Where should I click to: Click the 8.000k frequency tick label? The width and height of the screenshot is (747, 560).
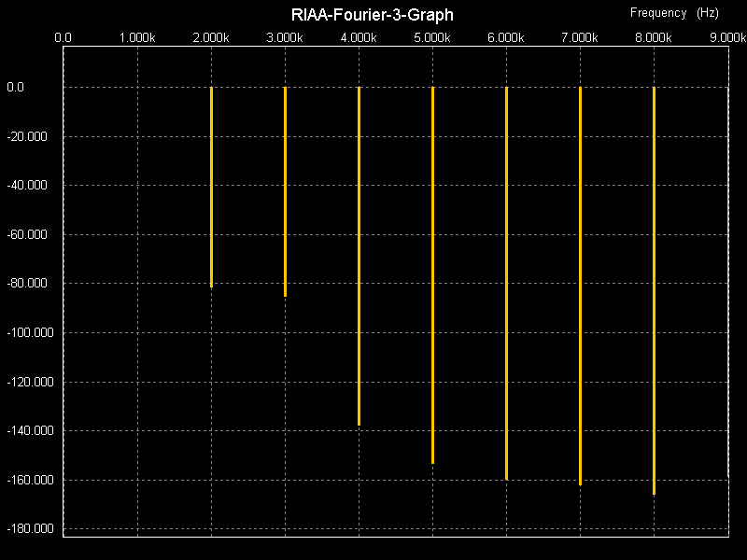coord(654,37)
